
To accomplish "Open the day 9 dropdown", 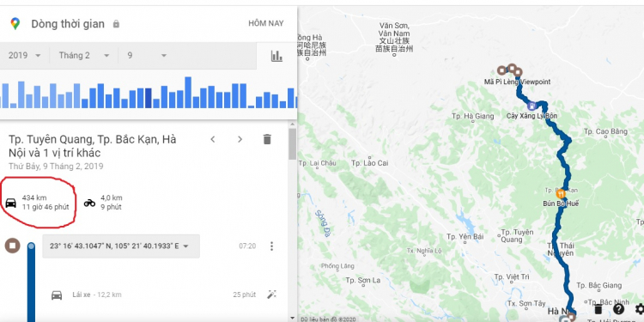I will pos(147,56).
